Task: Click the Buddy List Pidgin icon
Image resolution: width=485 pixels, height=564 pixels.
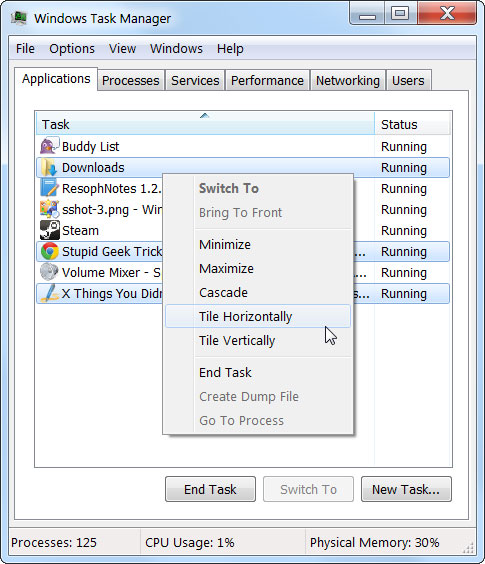Action: click(x=49, y=146)
